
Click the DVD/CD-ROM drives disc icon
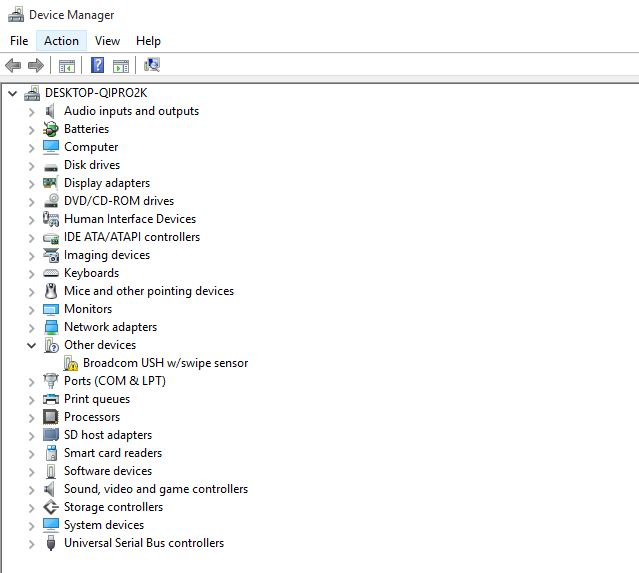point(51,201)
